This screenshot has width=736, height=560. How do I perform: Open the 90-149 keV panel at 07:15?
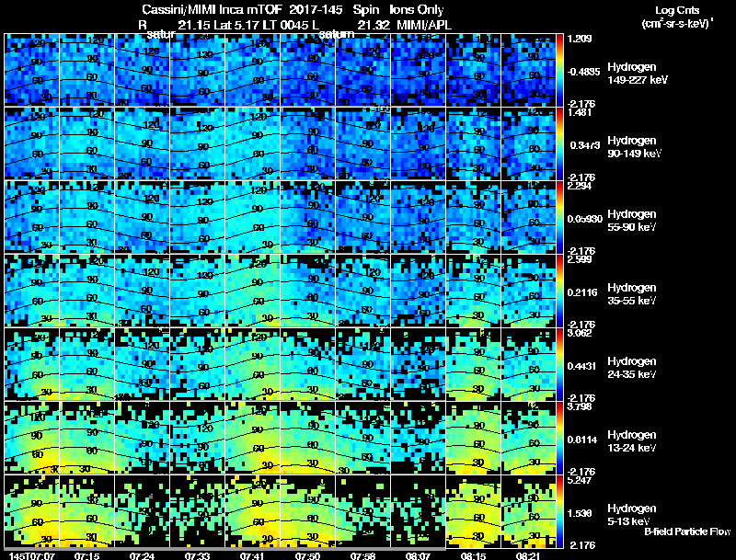click(x=87, y=143)
